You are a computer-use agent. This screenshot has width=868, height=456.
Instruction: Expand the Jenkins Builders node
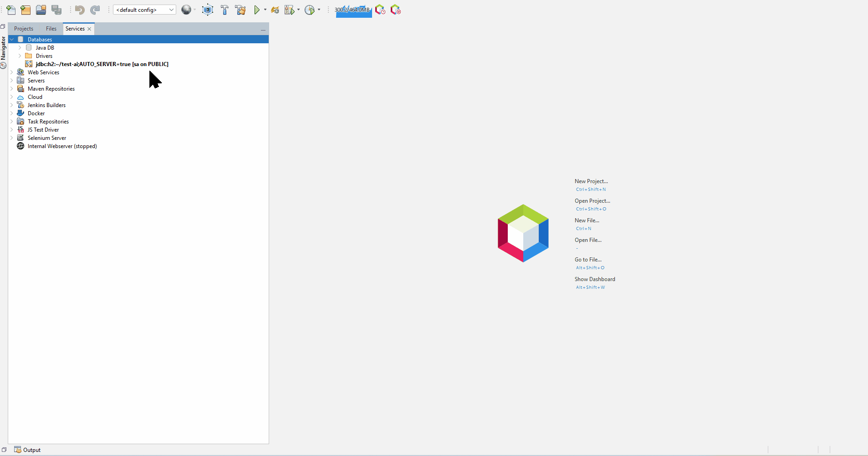click(x=12, y=105)
